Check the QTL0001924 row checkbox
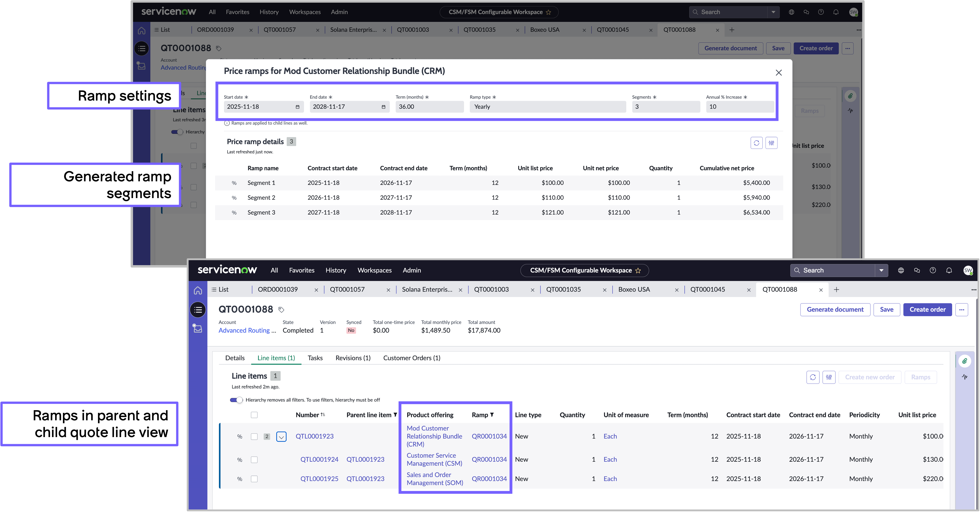980x512 pixels. click(x=254, y=460)
